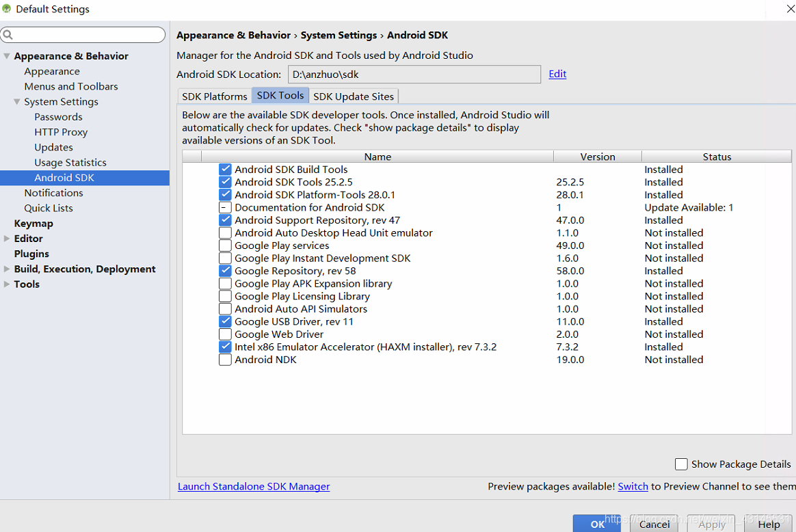Image resolution: width=796 pixels, height=532 pixels.
Task: Collapse Appearance & Behavior tree node
Action: 7,56
